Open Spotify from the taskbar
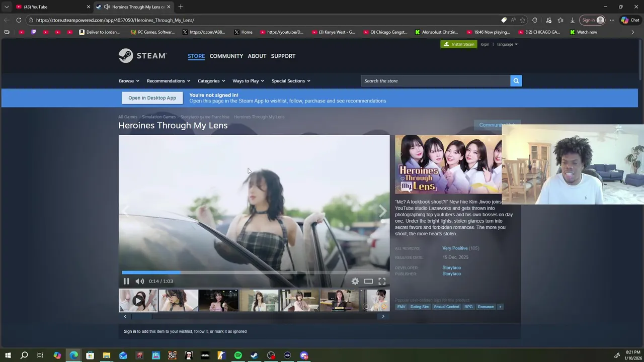Viewport: 644px width, 362px height. pos(238,355)
